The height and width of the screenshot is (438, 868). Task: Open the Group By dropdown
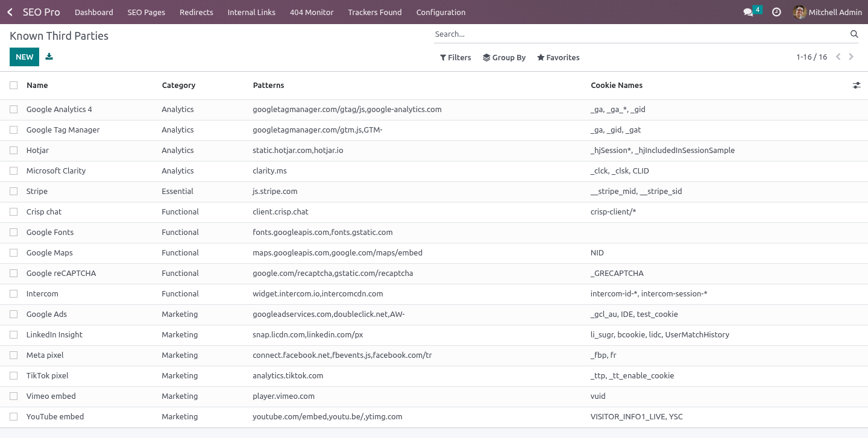click(x=504, y=57)
